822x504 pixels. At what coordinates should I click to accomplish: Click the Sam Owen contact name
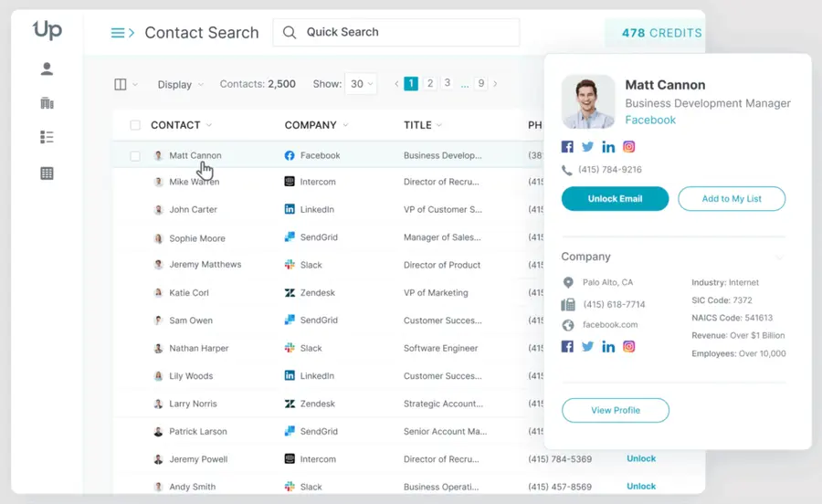click(191, 320)
